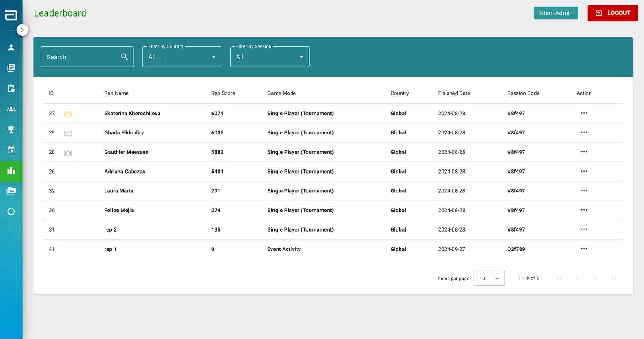Open the user profile sidebar icon
The width and height of the screenshot is (644, 339).
11,48
